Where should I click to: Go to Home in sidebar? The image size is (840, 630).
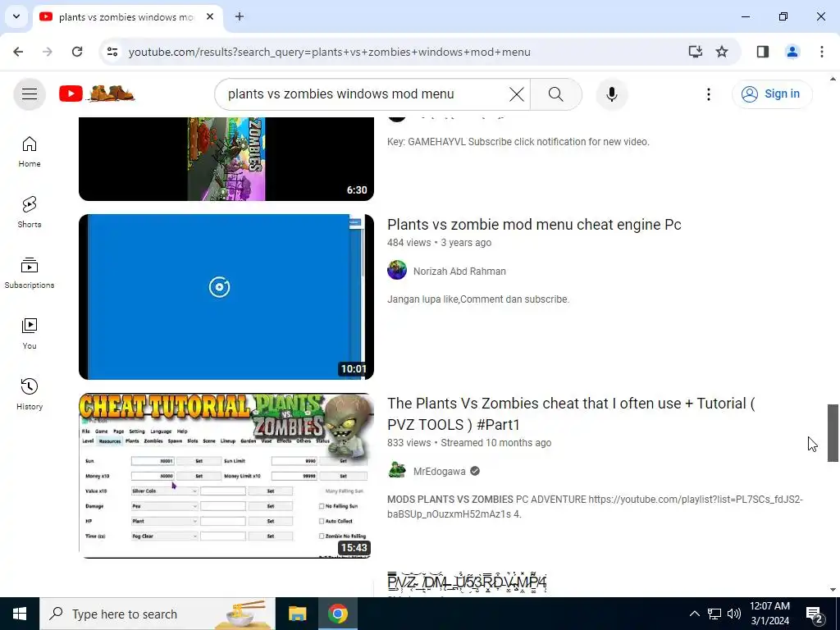(x=30, y=152)
